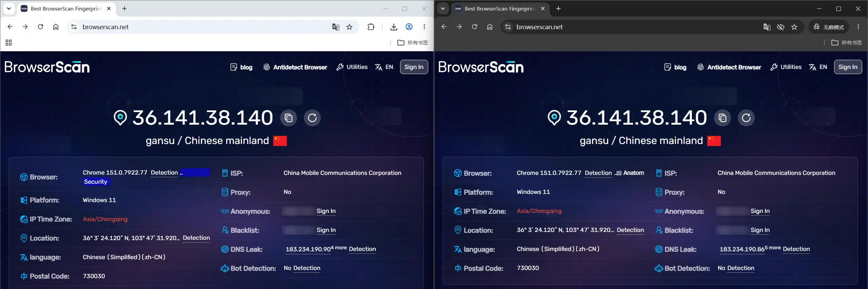
Task: Bookmark page in right incognito window
Action: (x=794, y=27)
